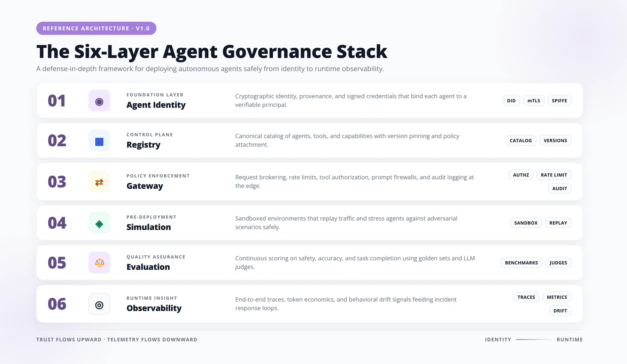Click the mTLS tag
The height and width of the screenshot is (364, 627).
[x=534, y=101]
